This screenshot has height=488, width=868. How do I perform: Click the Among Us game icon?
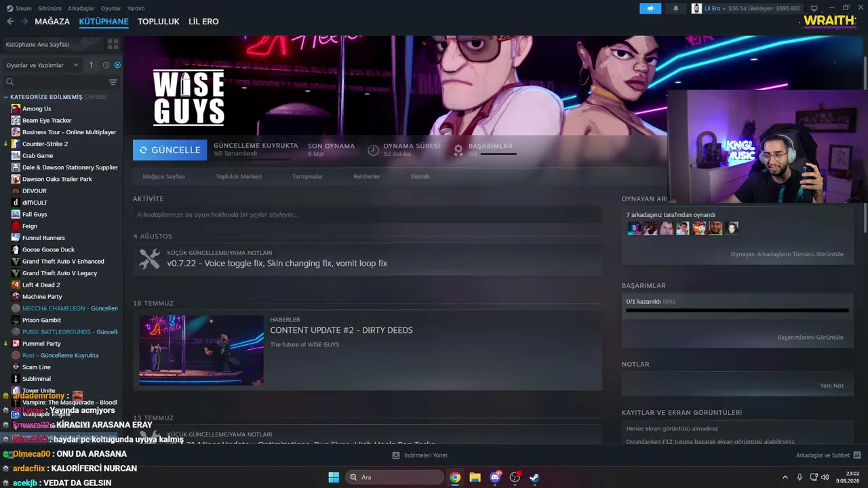pos(16,108)
